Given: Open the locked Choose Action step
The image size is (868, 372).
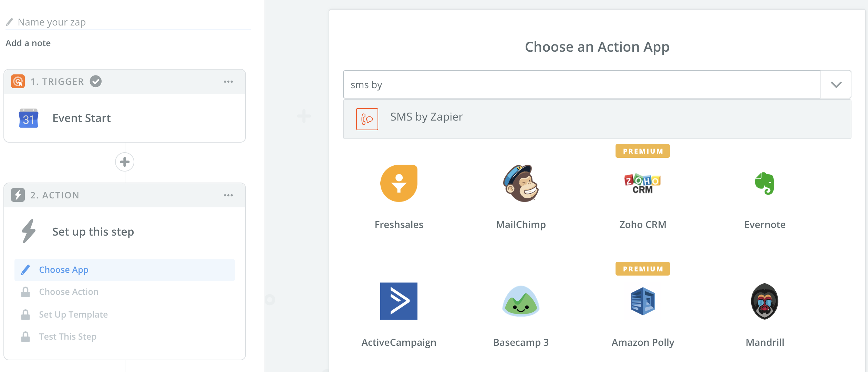Looking at the screenshot, I should 125,292.
